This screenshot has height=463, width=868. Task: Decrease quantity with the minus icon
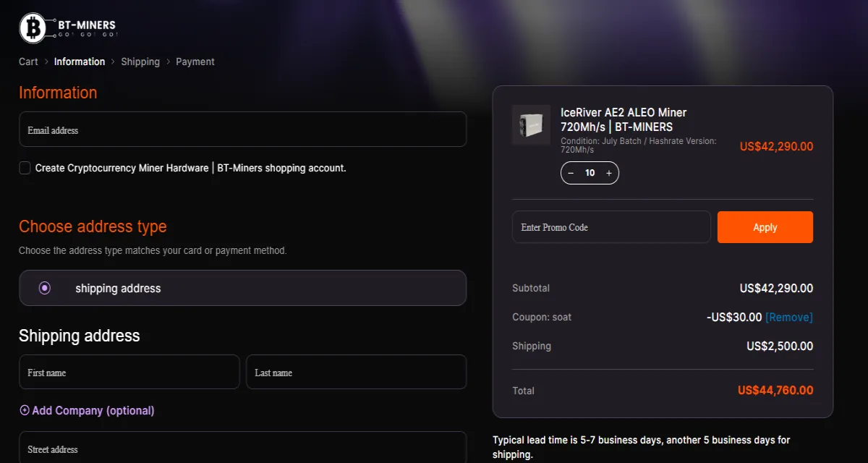(571, 173)
